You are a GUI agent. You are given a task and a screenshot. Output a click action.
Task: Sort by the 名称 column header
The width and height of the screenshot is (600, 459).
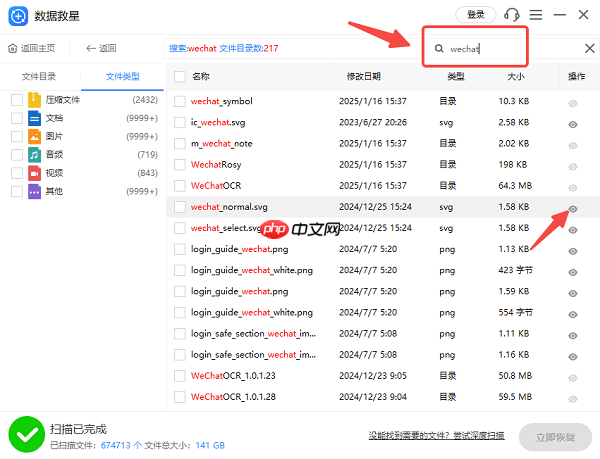(201, 76)
